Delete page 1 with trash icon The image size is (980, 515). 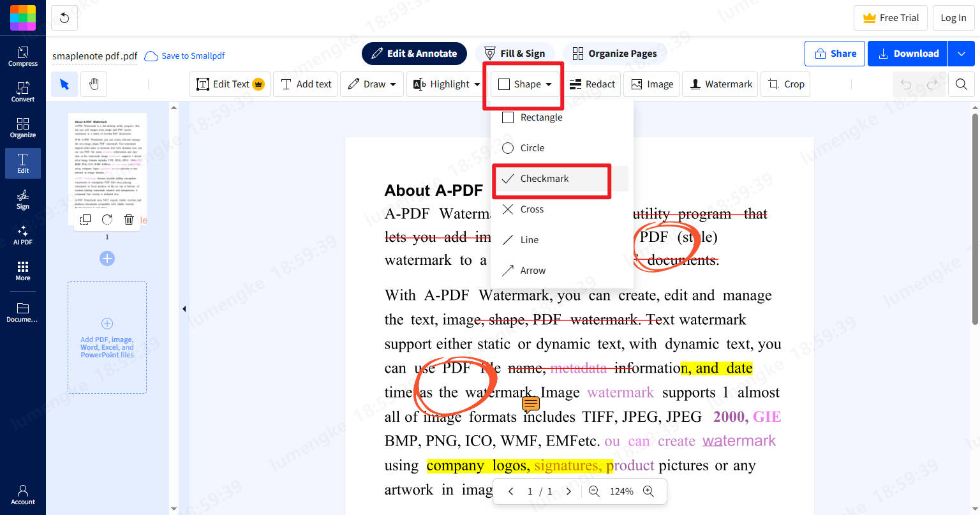[x=129, y=220]
